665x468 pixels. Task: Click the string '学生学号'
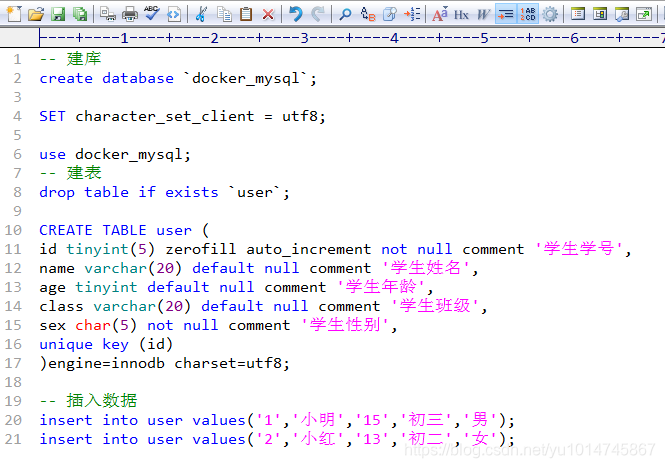coord(579,248)
